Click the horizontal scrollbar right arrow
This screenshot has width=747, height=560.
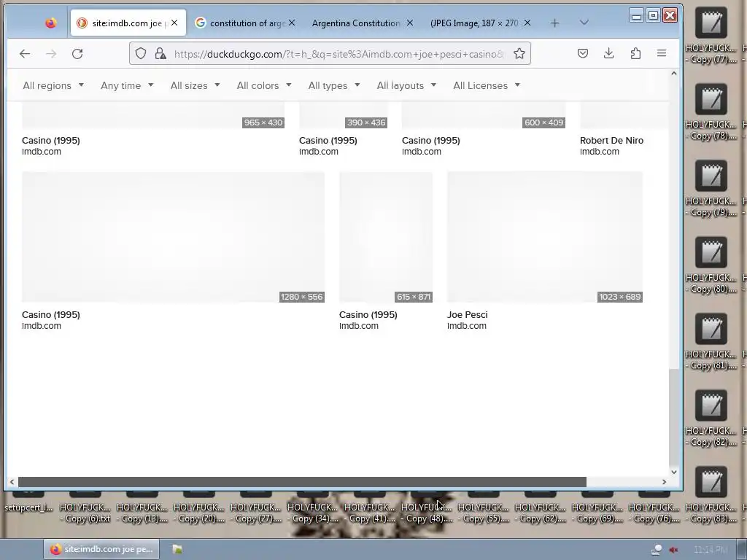click(664, 482)
